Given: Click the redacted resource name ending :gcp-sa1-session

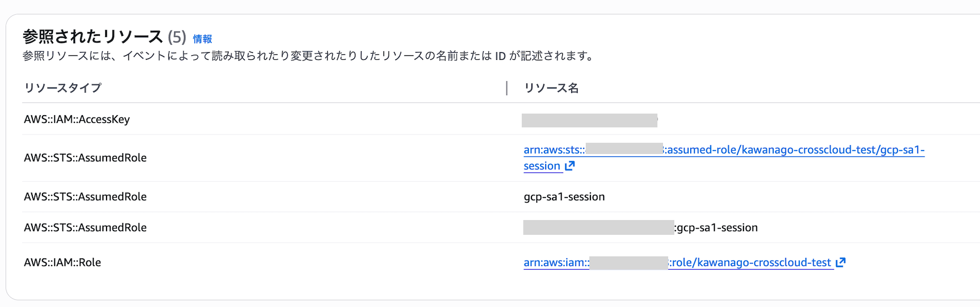Looking at the screenshot, I should coord(640,228).
